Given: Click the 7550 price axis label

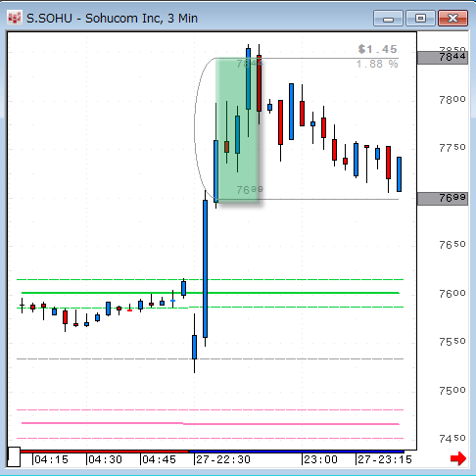Looking at the screenshot, I should (x=452, y=342).
